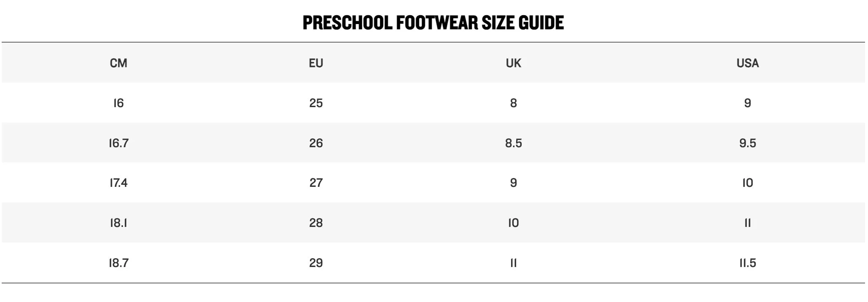This screenshot has height=302, width=868.
Task: Click the 16 CM cell
Action: click(118, 103)
